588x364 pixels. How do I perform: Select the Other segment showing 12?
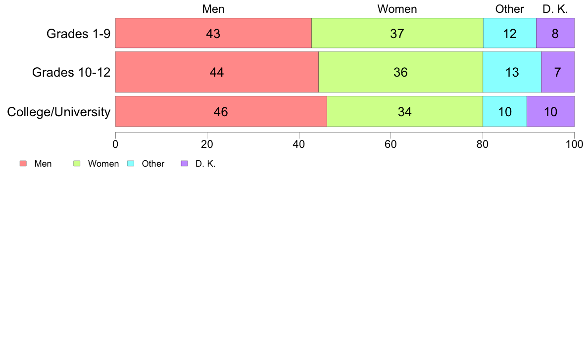click(x=510, y=33)
